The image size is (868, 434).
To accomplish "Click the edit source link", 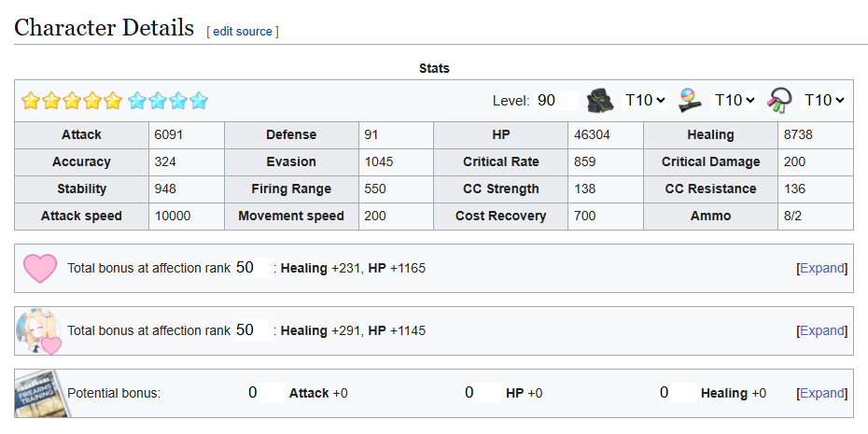I will point(243,32).
